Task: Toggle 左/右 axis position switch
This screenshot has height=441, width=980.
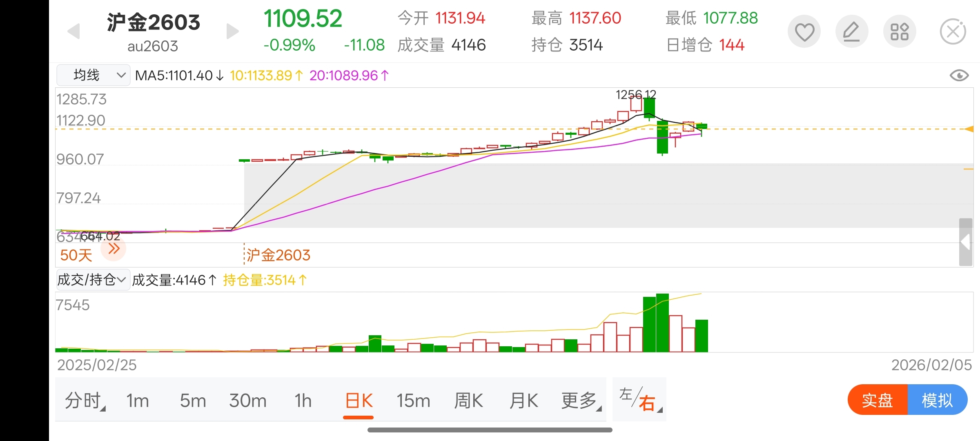Action: pos(639,400)
